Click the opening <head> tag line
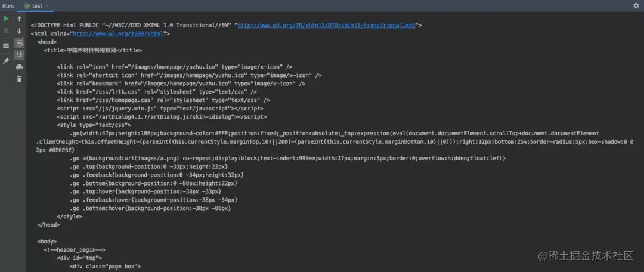Viewport: 644px width, 272px height. [x=47, y=42]
